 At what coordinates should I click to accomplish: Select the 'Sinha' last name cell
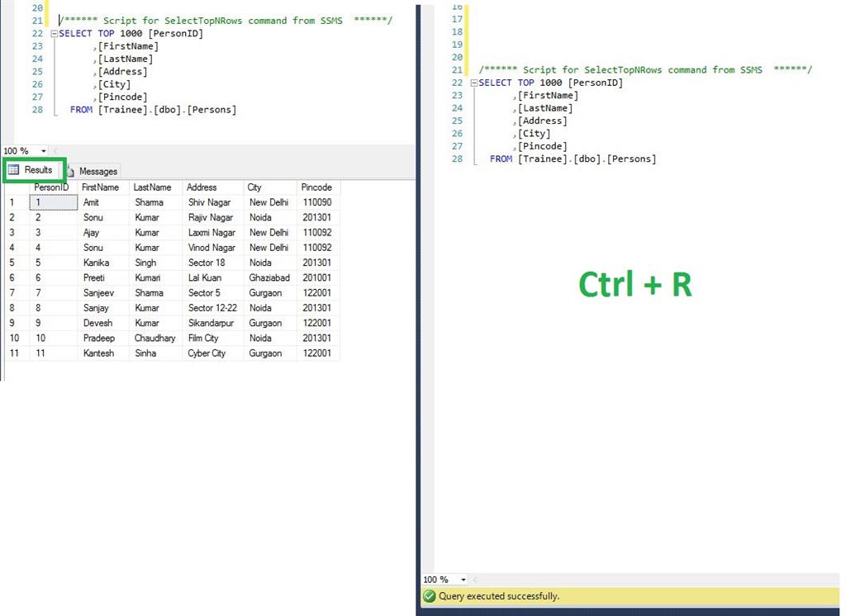click(156, 353)
